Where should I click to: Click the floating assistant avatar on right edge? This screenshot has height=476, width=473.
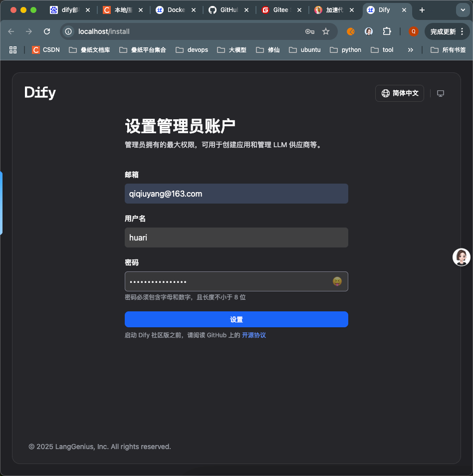(462, 257)
